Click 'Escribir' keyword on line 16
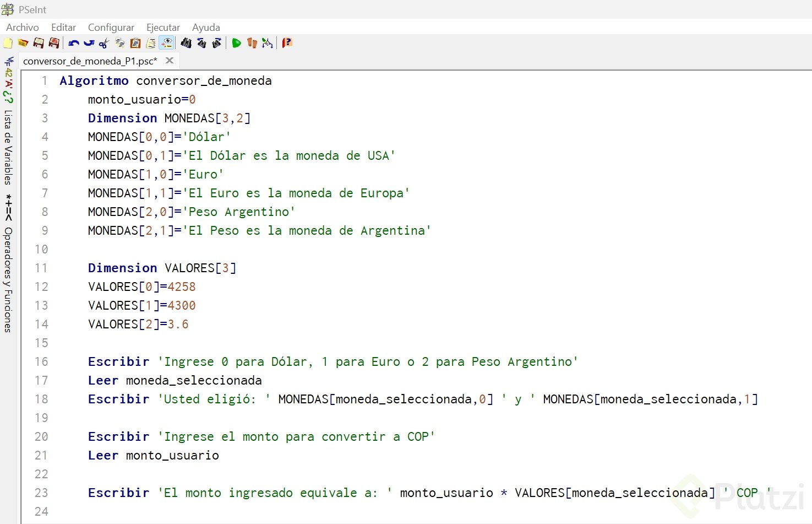The width and height of the screenshot is (812, 524). tap(119, 362)
